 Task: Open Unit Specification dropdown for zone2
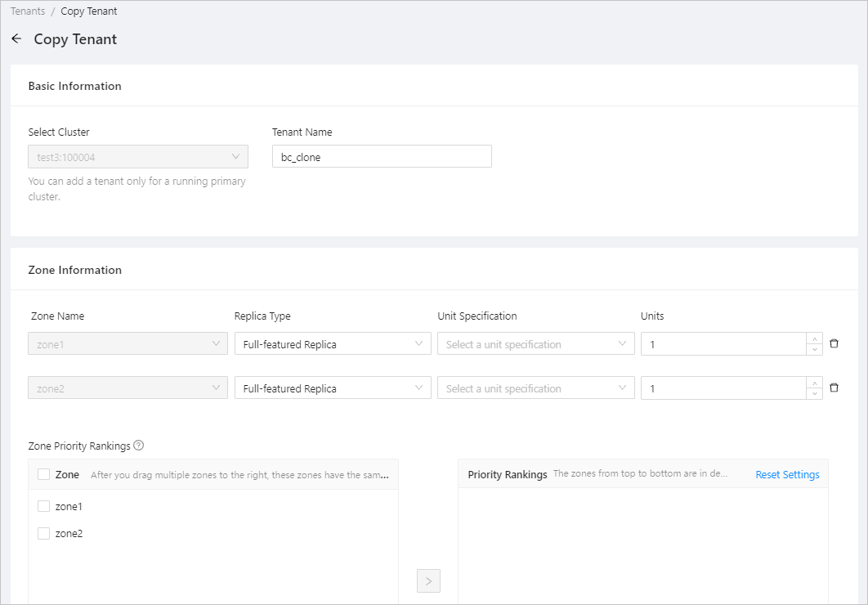coord(535,388)
